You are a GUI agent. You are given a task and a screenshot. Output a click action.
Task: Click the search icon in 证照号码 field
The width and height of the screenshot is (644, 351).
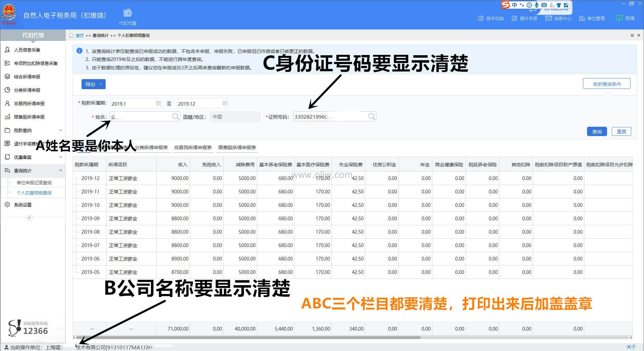(371, 117)
